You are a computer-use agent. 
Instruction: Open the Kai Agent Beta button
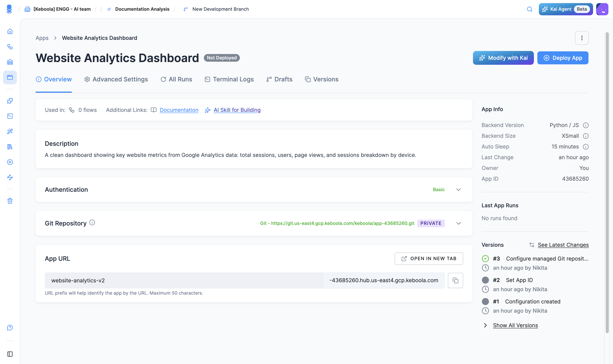coord(566,9)
